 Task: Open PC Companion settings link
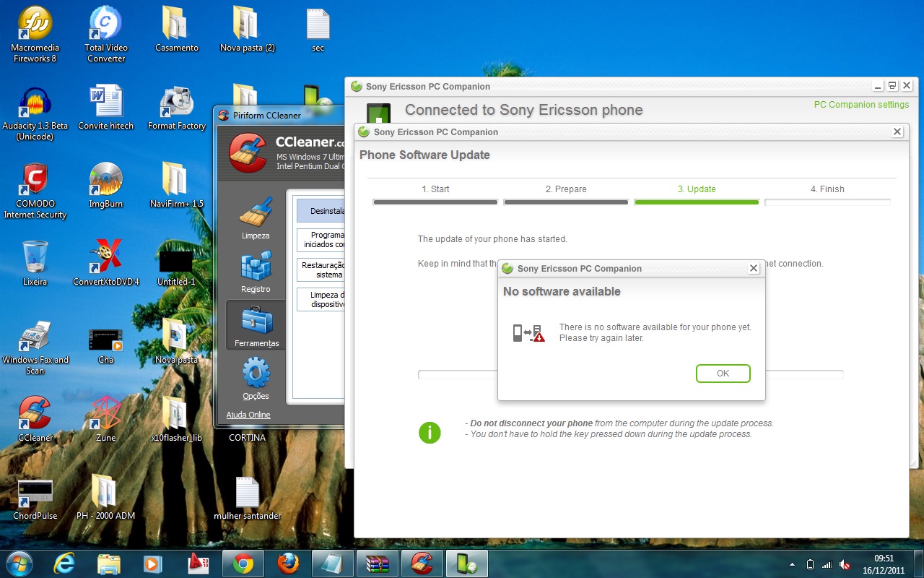click(x=861, y=105)
